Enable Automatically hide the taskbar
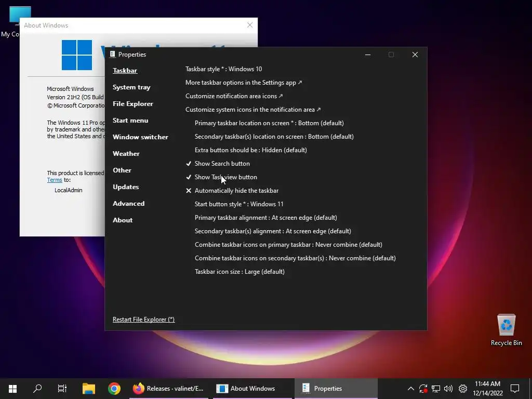 232,191
